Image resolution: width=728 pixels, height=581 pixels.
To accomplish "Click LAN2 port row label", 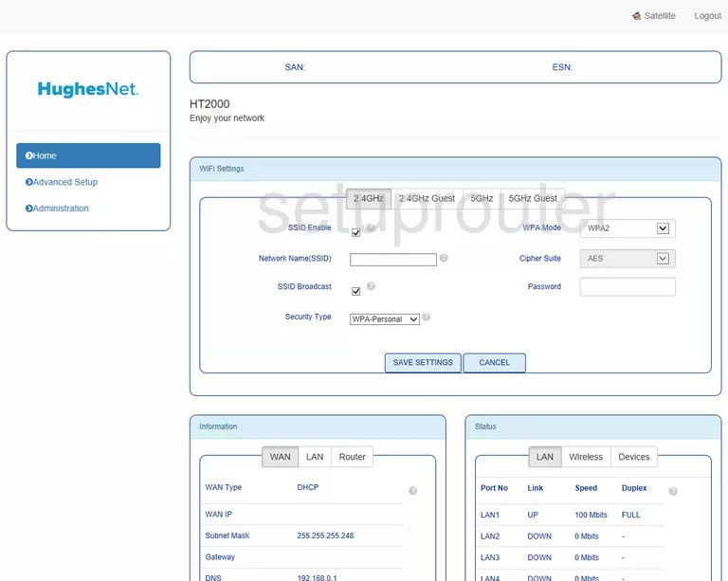I will point(490,536).
